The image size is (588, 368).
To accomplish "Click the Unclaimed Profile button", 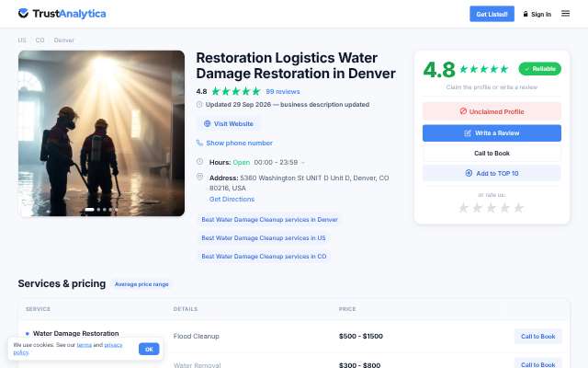I will (x=492, y=111).
